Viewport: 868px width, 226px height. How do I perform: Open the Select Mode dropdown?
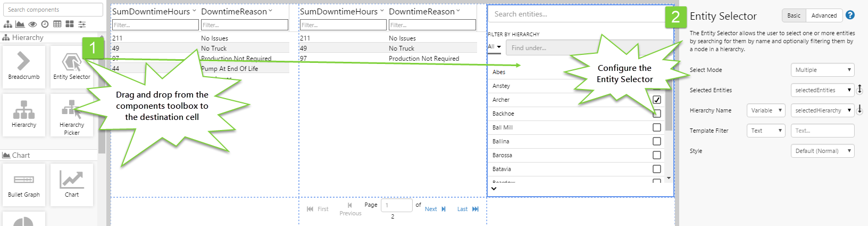click(822, 70)
